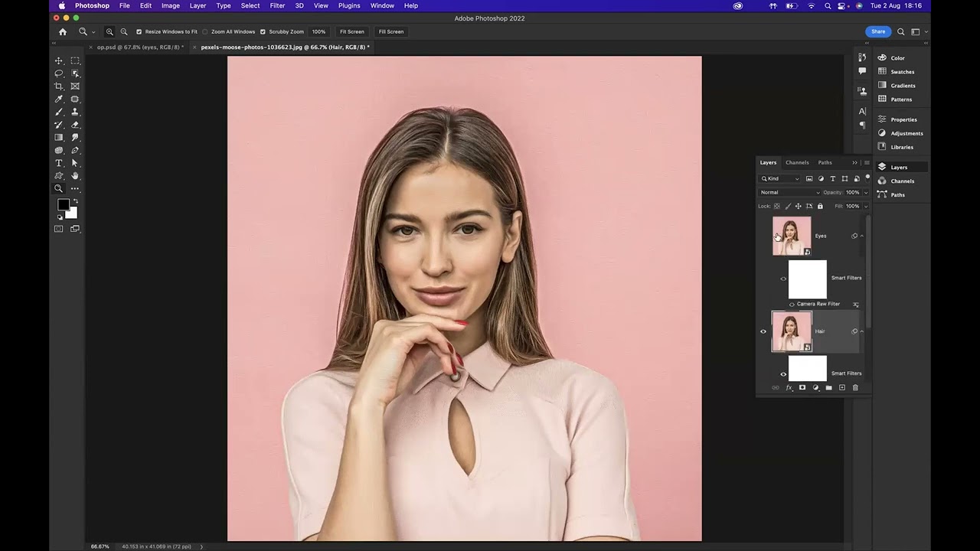
Task: Show the Eyes layer
Action: 763,236
